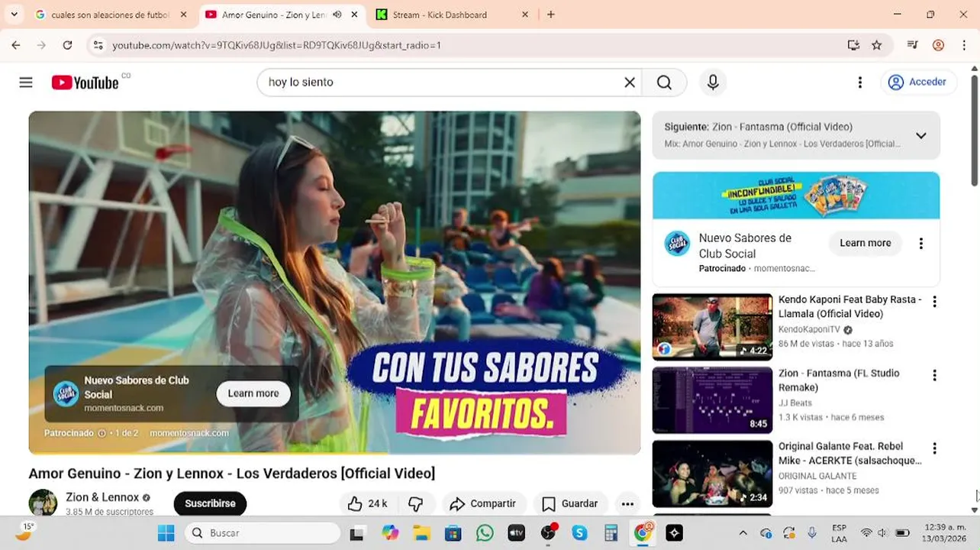The image size is (980, 550).
Task: Click the Club Social banner ad image
Action: point(796,196)
